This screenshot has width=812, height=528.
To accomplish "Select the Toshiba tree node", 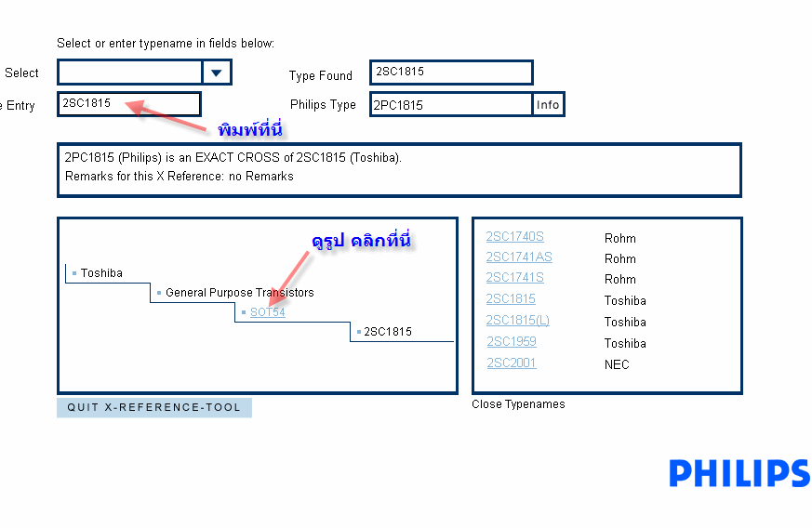I will 101,272.
